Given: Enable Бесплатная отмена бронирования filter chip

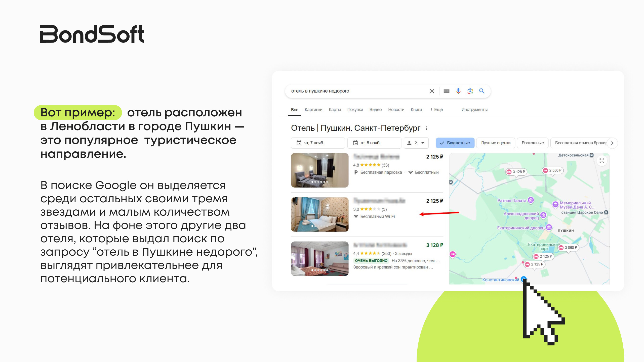Looking at the screenshot, I should pos(579,143).
